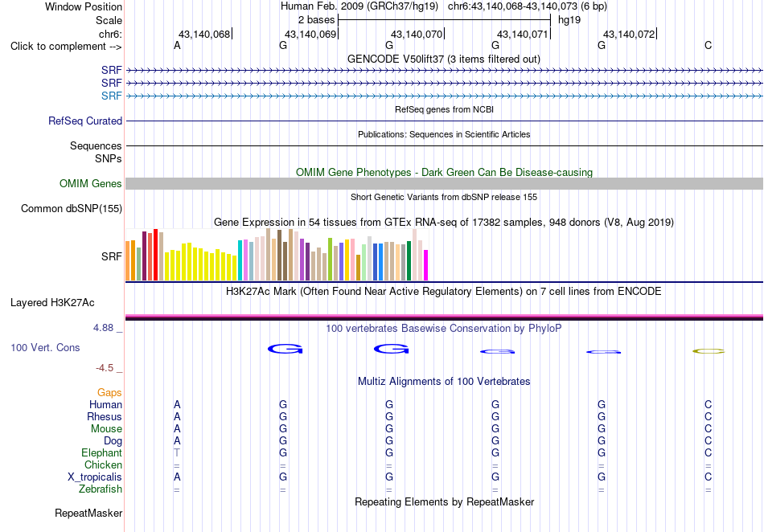Select the chr6: ruler label
This screenshot has height=532, width=764.
tap(110, 34)
